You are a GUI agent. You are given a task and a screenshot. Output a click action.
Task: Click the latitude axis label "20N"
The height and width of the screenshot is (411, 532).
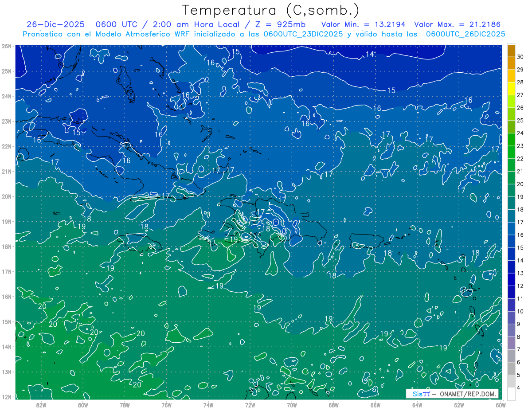pyautogui.click(x=6, y=196)
